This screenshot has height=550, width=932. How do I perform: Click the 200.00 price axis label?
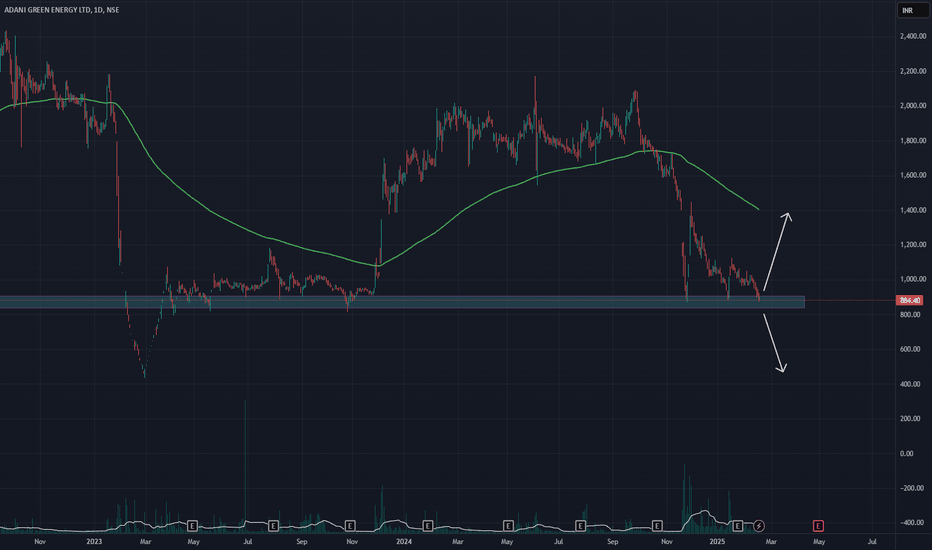tap(910, 419)
